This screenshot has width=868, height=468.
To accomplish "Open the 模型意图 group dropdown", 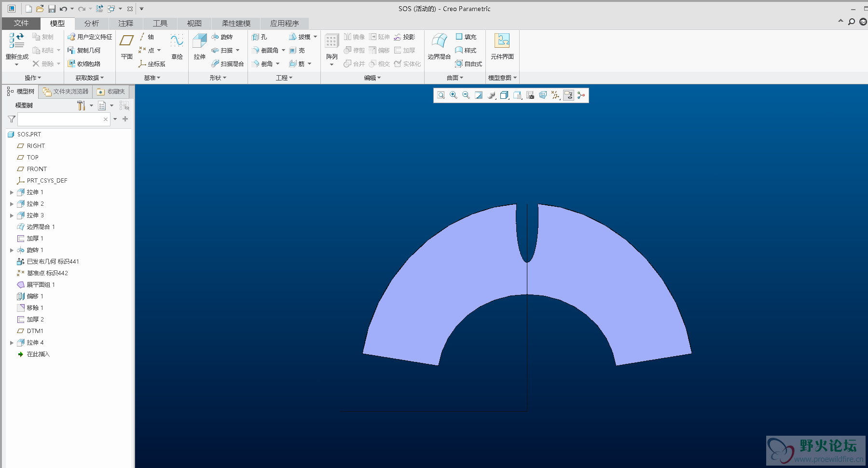I will coord(502,78).
